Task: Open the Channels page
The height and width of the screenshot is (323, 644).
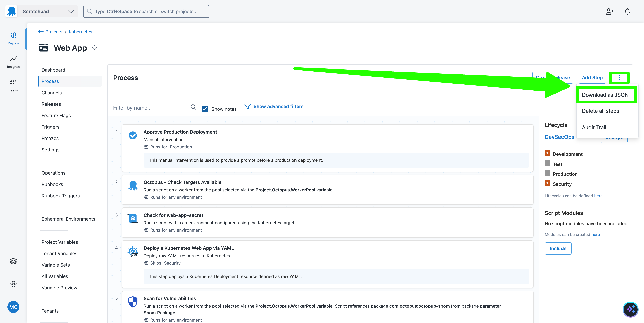Action: click(x=51, y=93)
